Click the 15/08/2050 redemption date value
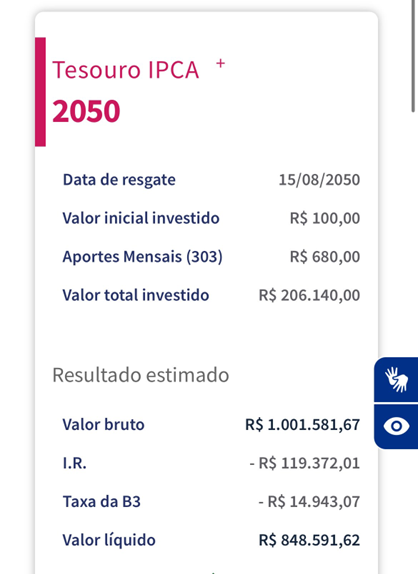This screenshot has height=574, width=418. 319,180
